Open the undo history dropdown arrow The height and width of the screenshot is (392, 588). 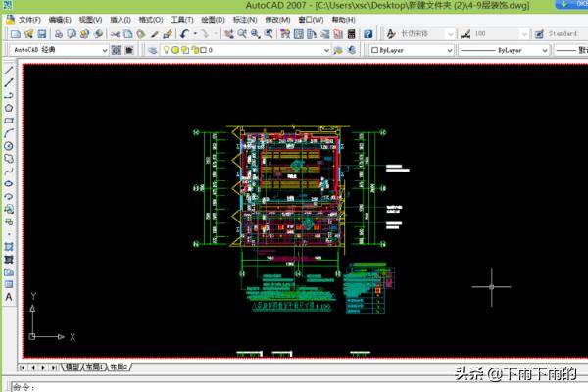[195, 34]
